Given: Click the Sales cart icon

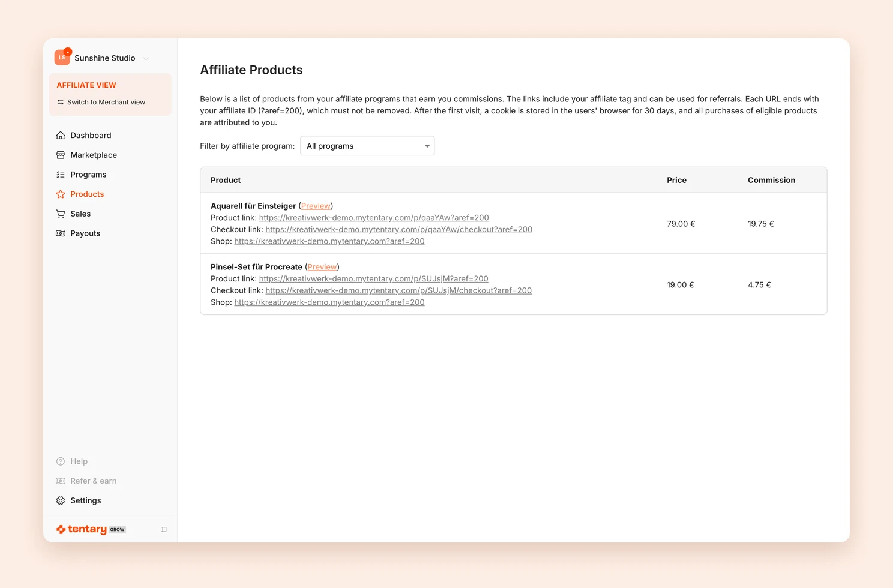Looking at the screenshot, I should [x=61, y=214].
